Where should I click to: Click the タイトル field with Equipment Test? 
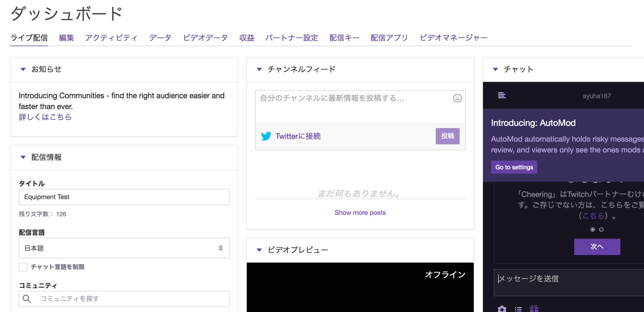point(124,197)
